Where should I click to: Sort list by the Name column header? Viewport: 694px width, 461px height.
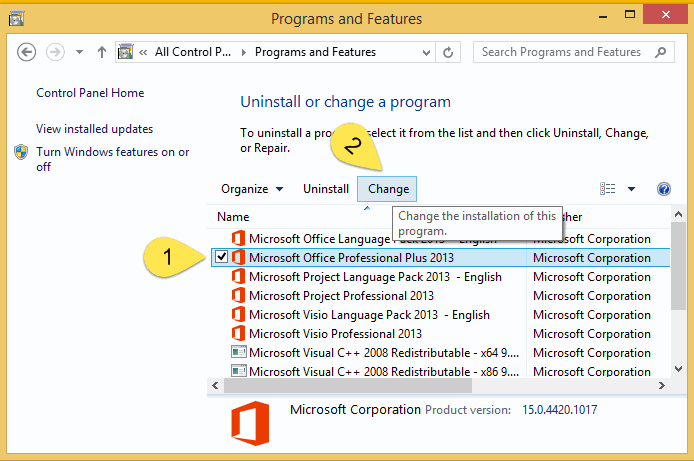pos(233,217)
